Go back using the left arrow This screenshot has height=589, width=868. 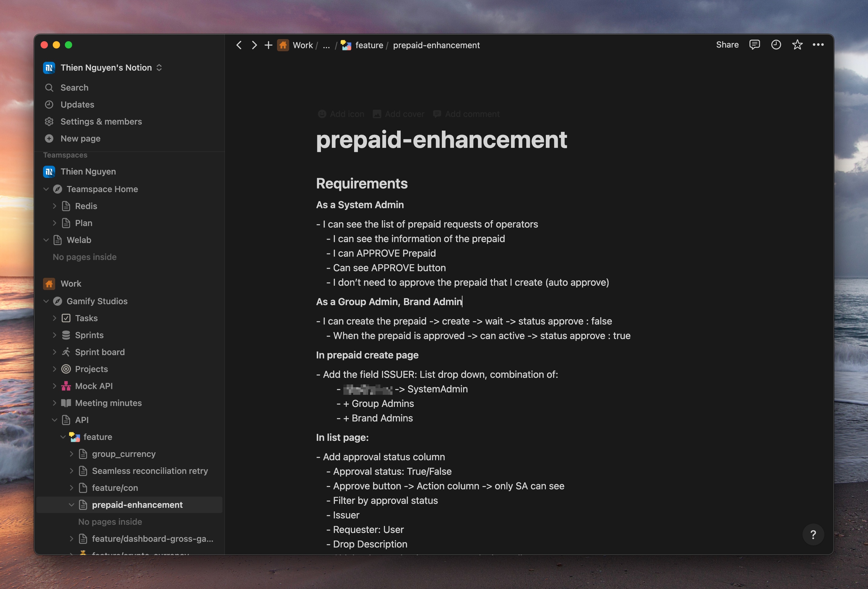click(239, 45)
